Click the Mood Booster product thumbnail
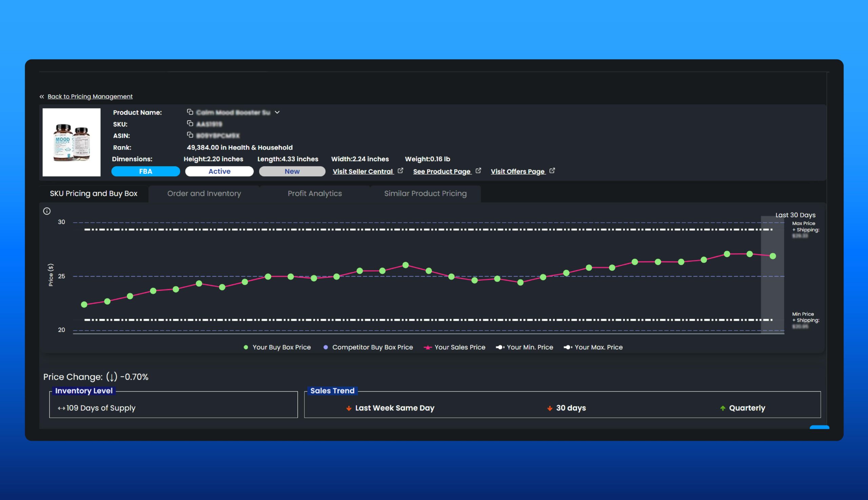Screen dimensions: 868x500 click(71, 142)
